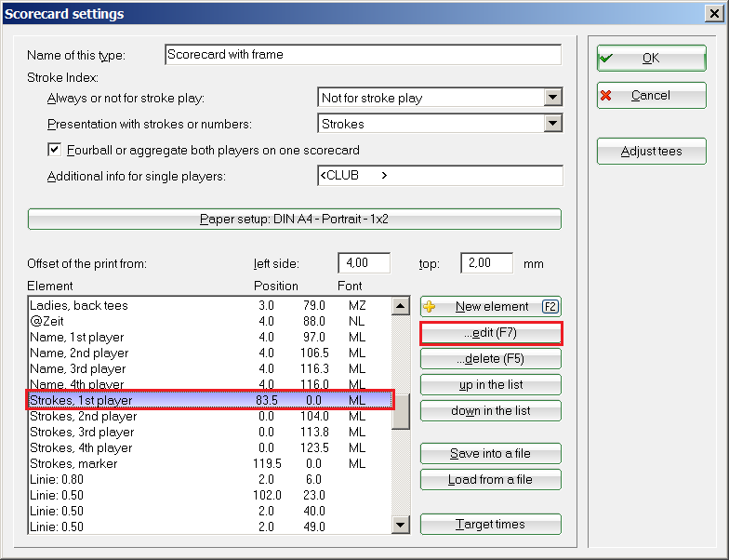Move element down in the list
The width and height of the screenshot is (729, 560).
(x=491, y=411)
